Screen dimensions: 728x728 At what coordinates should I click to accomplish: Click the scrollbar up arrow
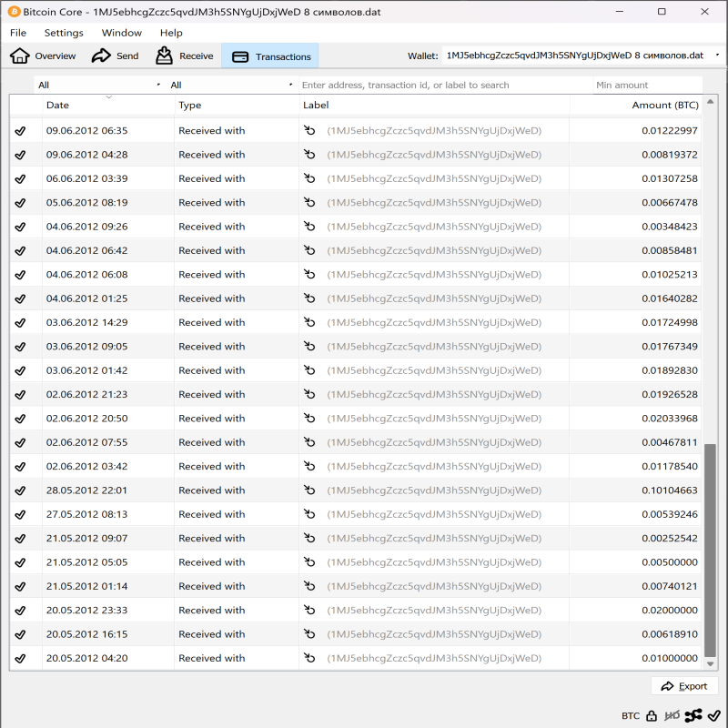[710, 102]
